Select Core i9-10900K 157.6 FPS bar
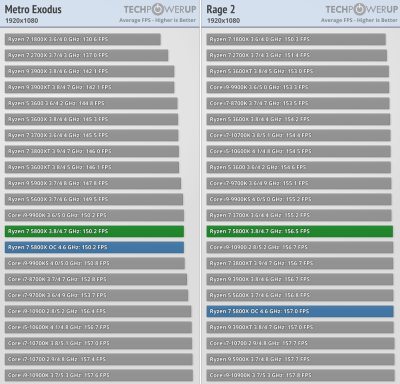 [99, 375]
